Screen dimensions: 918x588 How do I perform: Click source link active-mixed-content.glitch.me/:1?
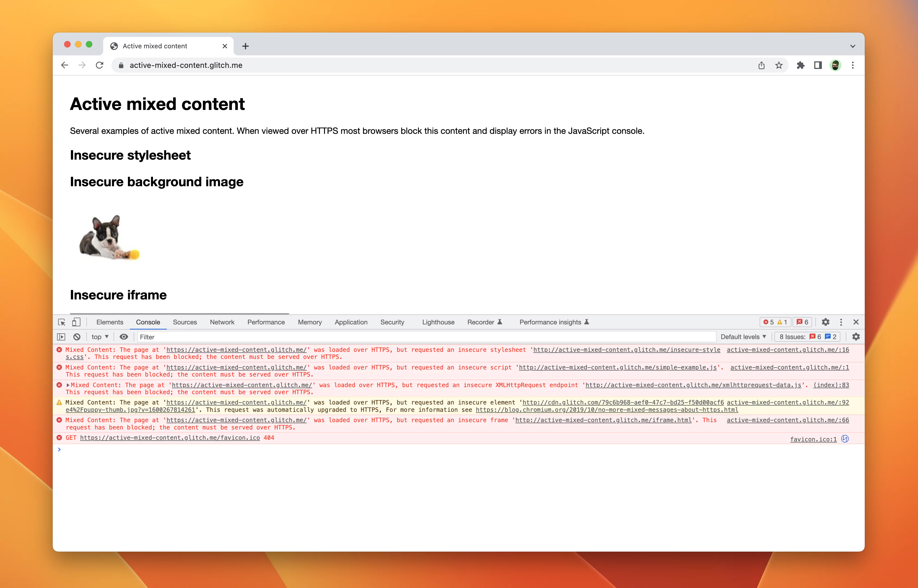pyautogui.click(x=789, y=367)
